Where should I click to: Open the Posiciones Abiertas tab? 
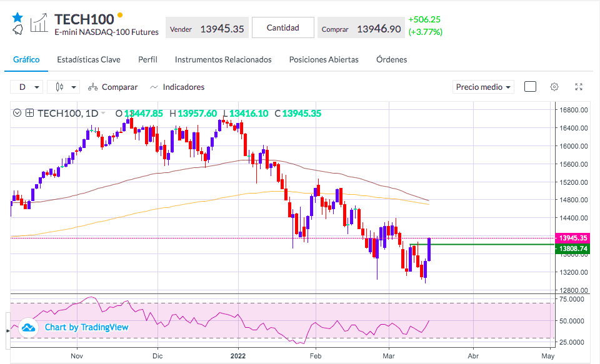tap(324, 60)
